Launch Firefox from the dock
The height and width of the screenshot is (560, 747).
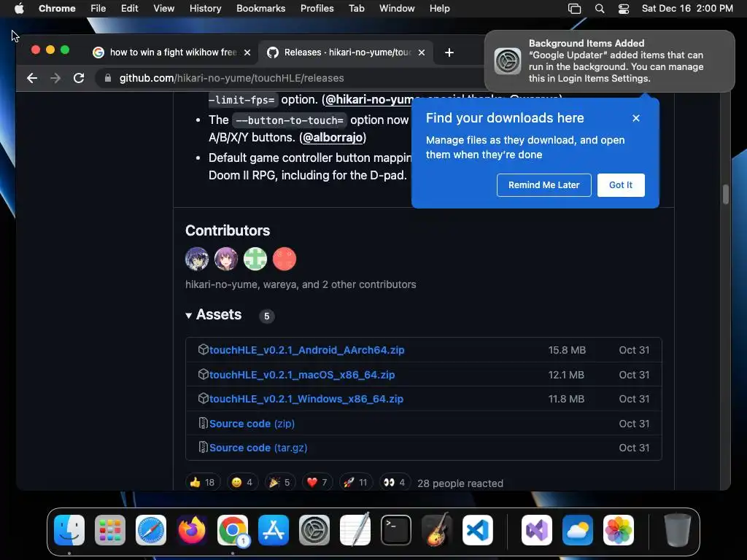click(192, 530)
